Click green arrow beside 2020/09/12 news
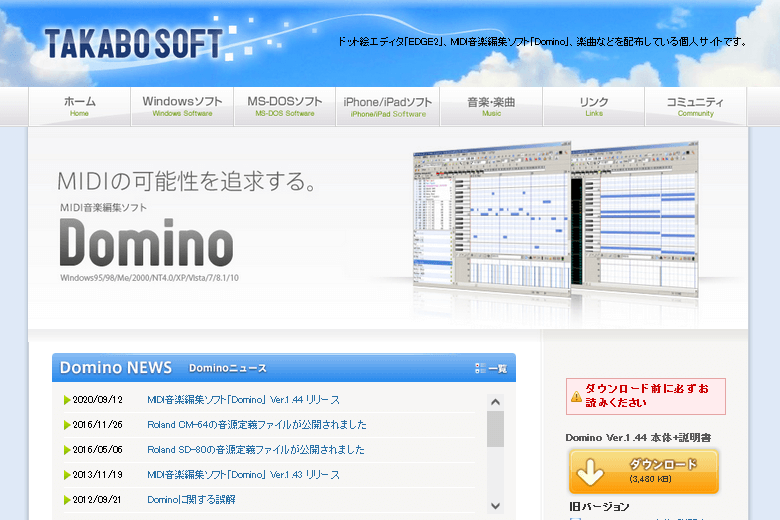Viewport: 780px width, 520px height. (67, 400)
